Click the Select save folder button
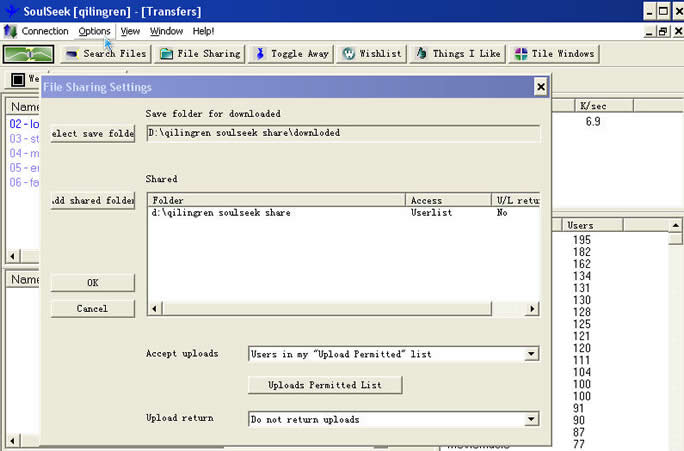 (x=92, y=133)
